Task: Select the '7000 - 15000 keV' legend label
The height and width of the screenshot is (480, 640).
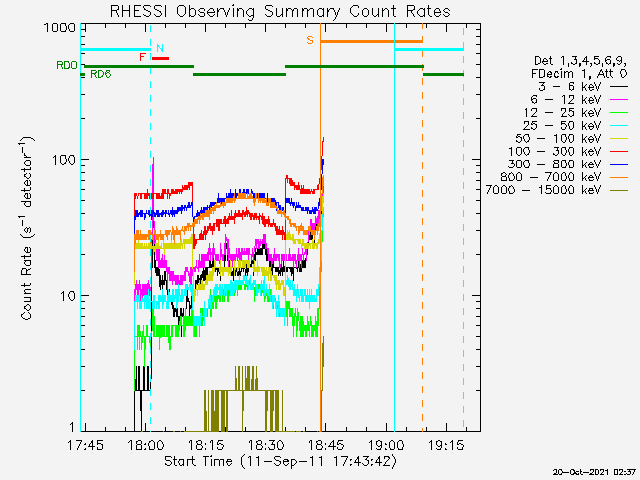Action: 544,190
